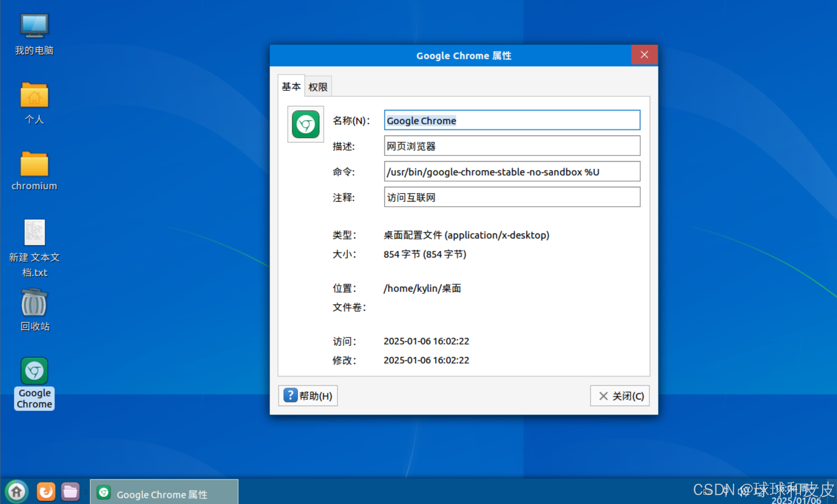Open file manager from taskbar
Screen dimensions: 837x504
70,491
